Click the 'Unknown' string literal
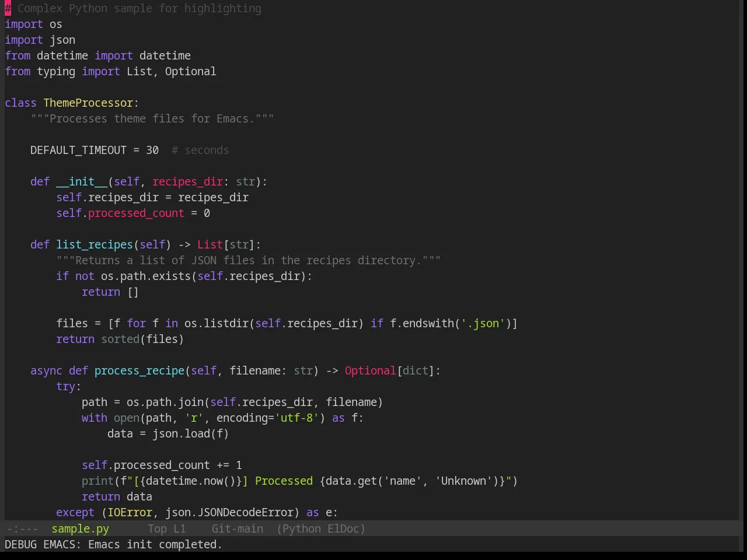This screenshot has height=560, width=747. coord(463,481)
